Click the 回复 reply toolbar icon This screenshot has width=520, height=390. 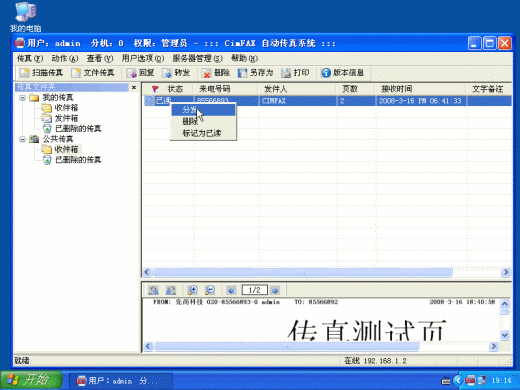131,73
